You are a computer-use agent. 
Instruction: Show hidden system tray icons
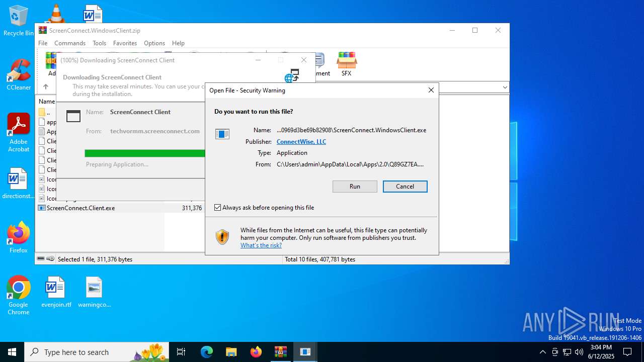(x=542, y=352)
